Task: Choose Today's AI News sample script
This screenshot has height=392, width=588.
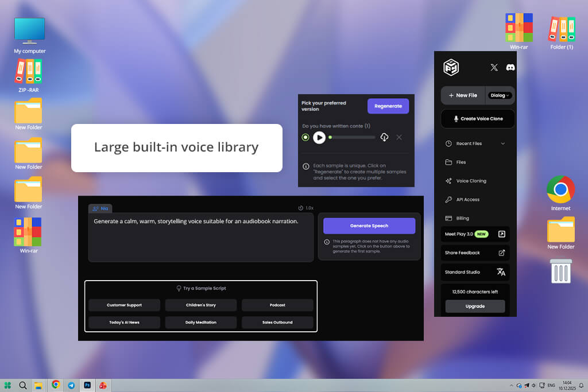Action: click(x=124, y=323)
